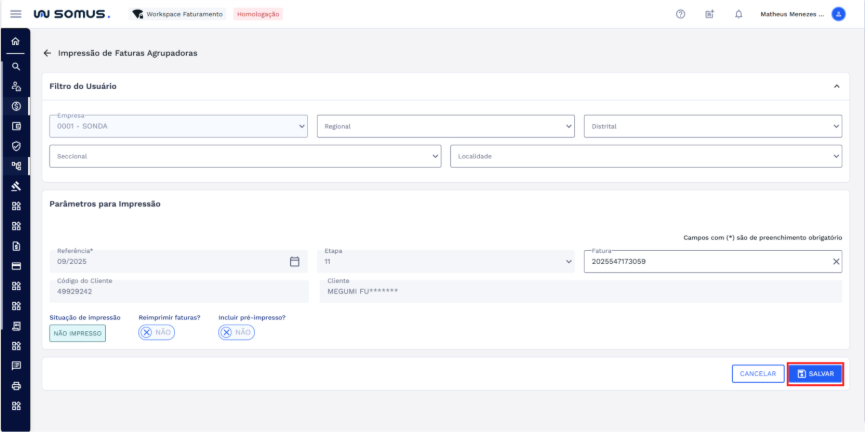Toggle the Reimprimir faturas switch
Screen dimensions: 865x432
click(x=156, y=333)
